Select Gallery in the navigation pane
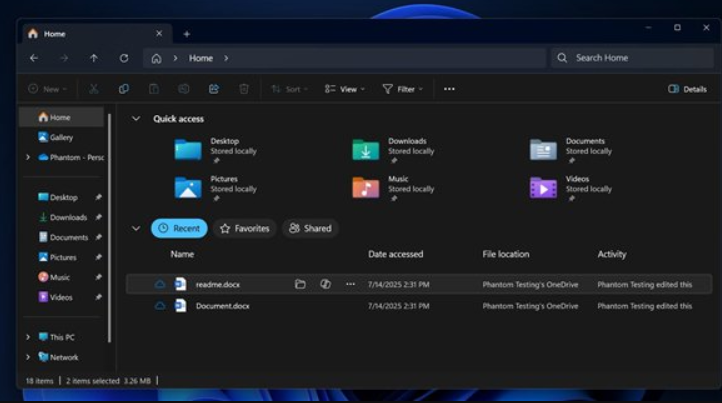The image size is (722, 403). coord(60,137)
